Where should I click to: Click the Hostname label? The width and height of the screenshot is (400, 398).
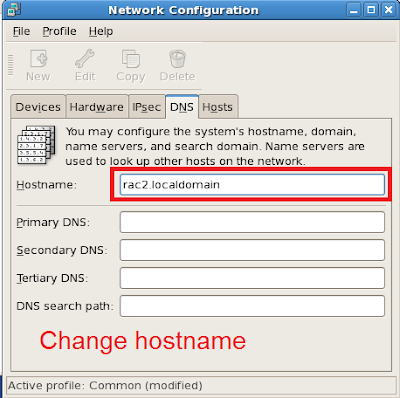pos(47,185)
